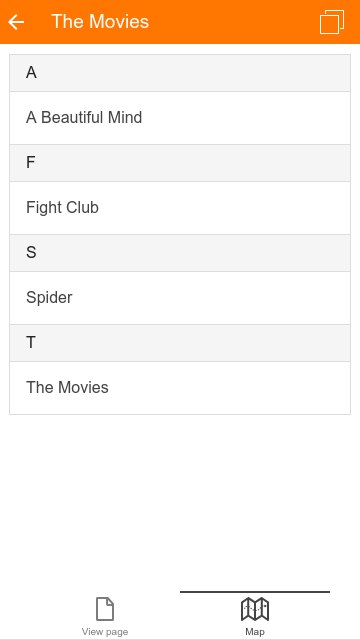Open the A Beautiful Mind entry
This screenshot has height=640, width=360.
(180, 118)
